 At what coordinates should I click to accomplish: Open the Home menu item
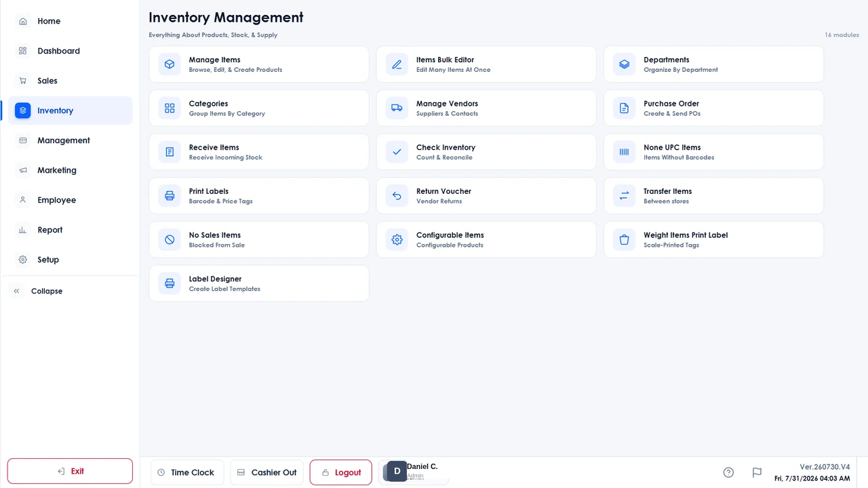click(71, 21)
